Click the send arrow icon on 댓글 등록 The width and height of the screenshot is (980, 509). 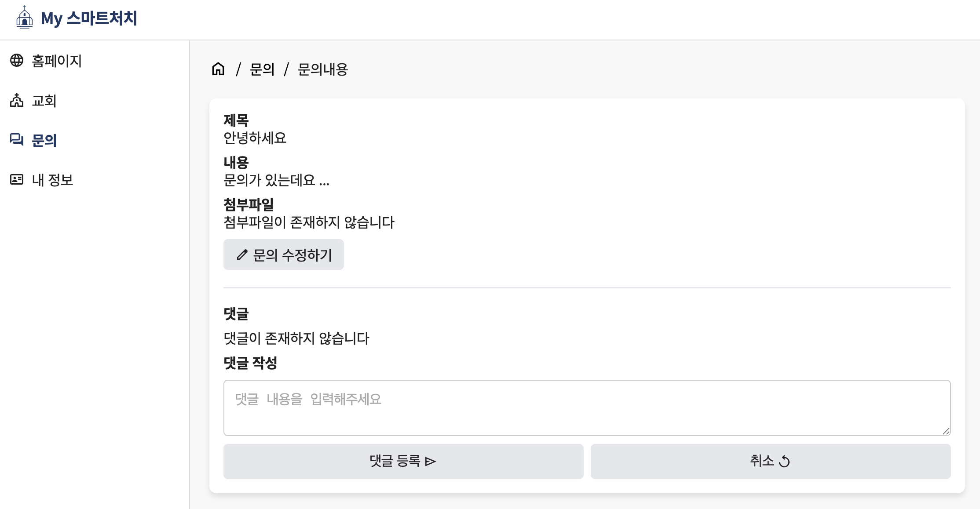[x=431, y=462]
